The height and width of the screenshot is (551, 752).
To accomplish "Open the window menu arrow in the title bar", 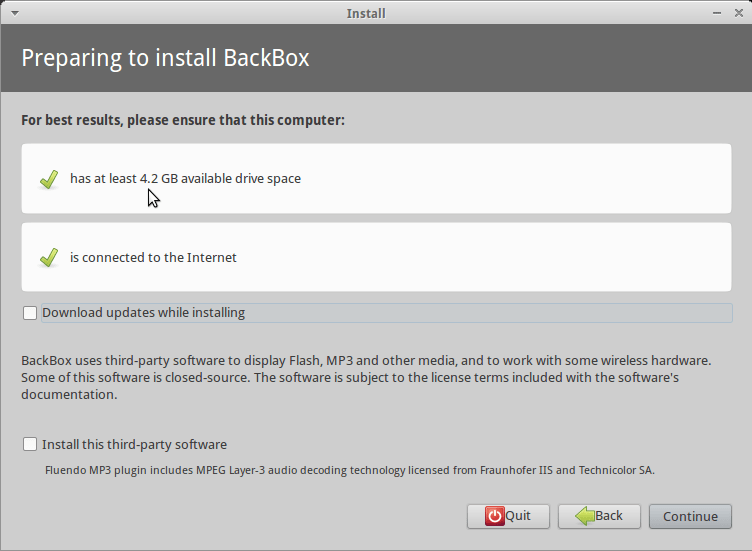I will pos(15,13).
